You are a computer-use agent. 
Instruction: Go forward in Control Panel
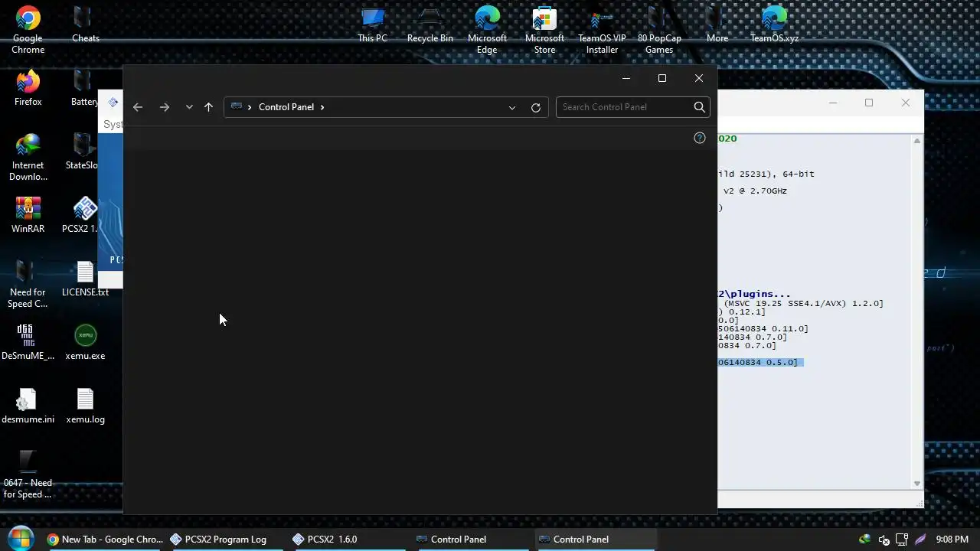pos(165,107)
